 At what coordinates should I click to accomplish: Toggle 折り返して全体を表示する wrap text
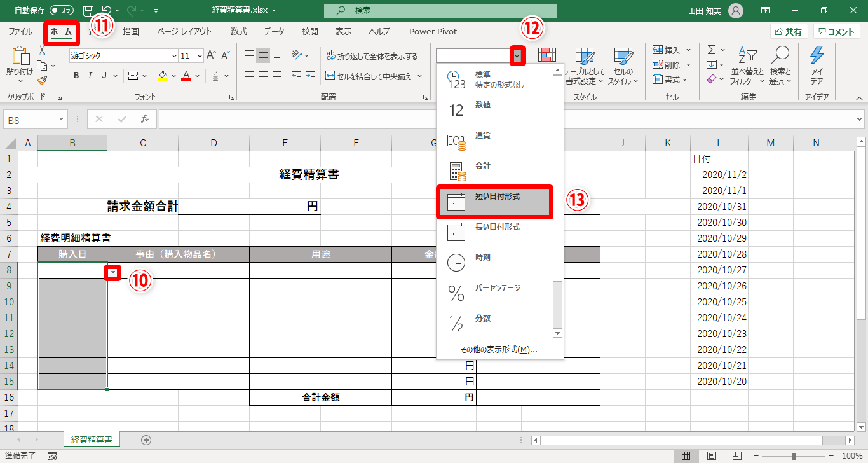tap(372, 56)
